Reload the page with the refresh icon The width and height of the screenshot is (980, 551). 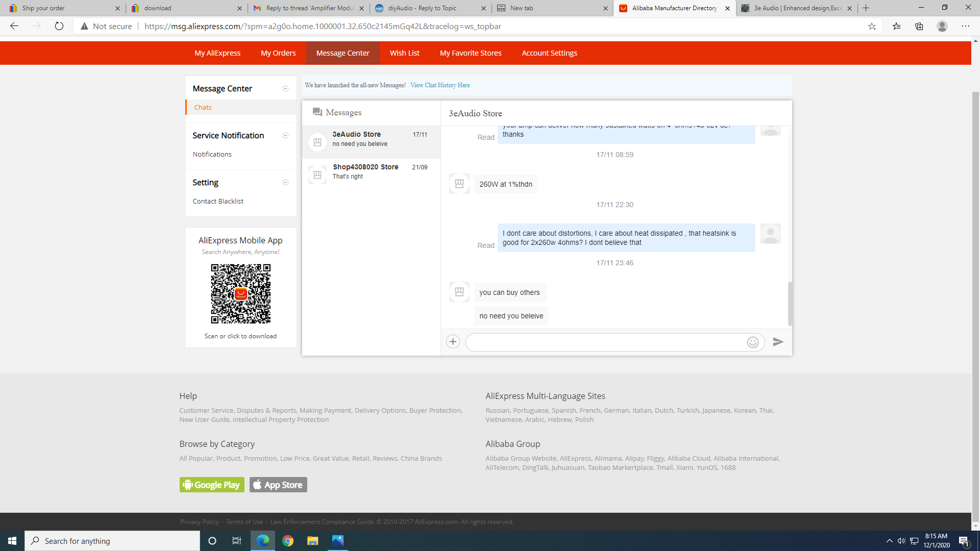[x=59, y=26]
